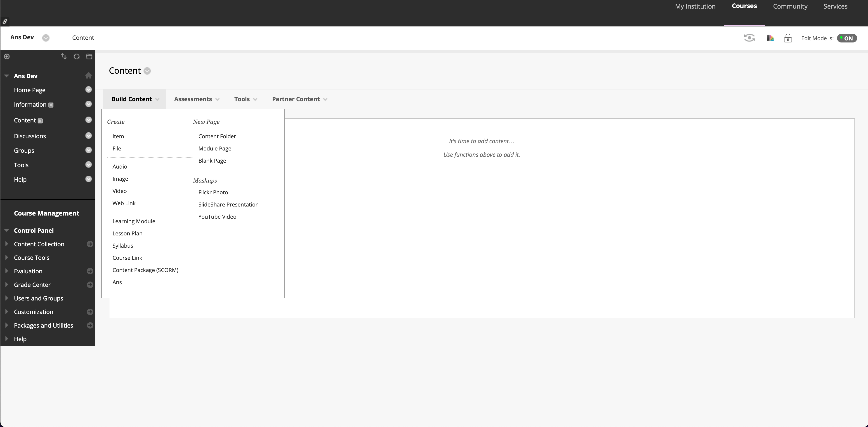Open Content Collection arrow icon
The width and height of the screenshot is (868, 427).
point(90,244)
